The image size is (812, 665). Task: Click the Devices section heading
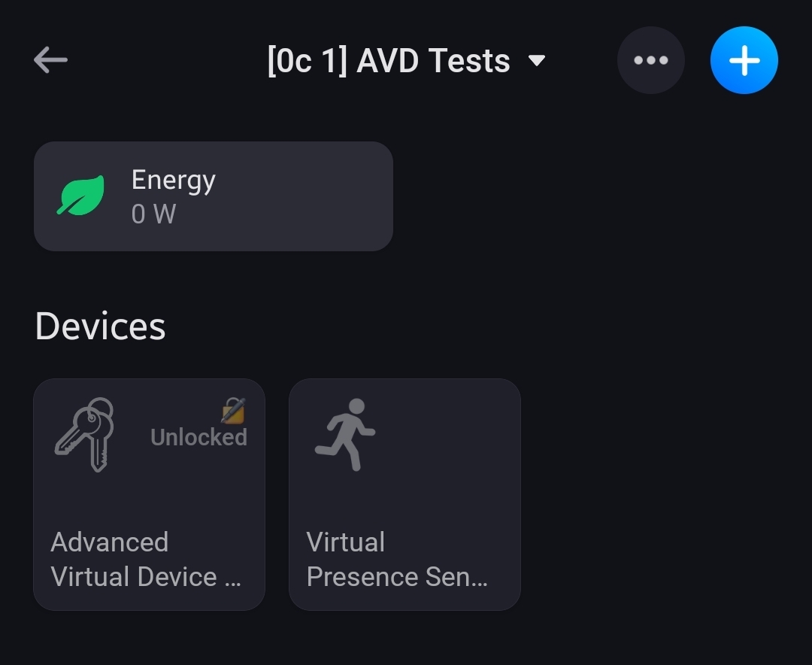pyautogui.click(x=100, y=326)
